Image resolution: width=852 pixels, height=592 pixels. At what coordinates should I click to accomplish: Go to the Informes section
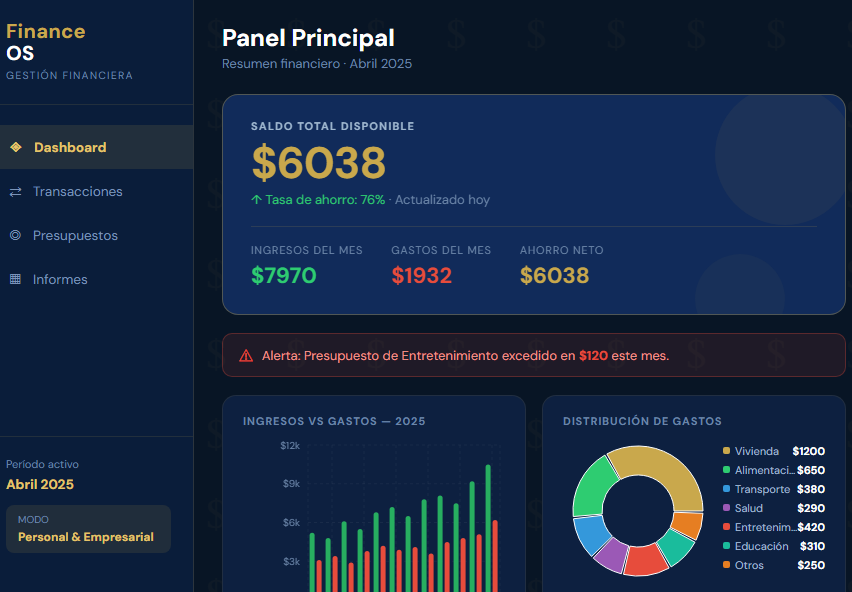(x=97, y=279)
